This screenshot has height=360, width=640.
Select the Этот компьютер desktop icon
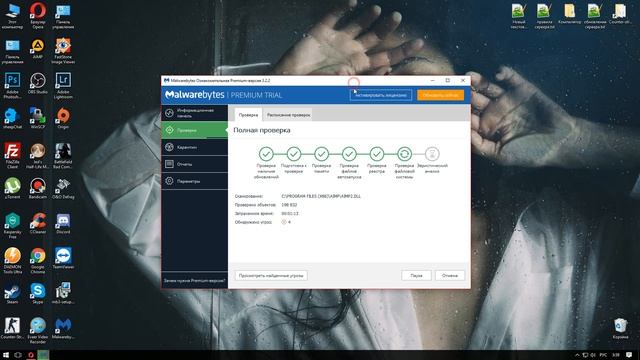click(x=12, y=16)
